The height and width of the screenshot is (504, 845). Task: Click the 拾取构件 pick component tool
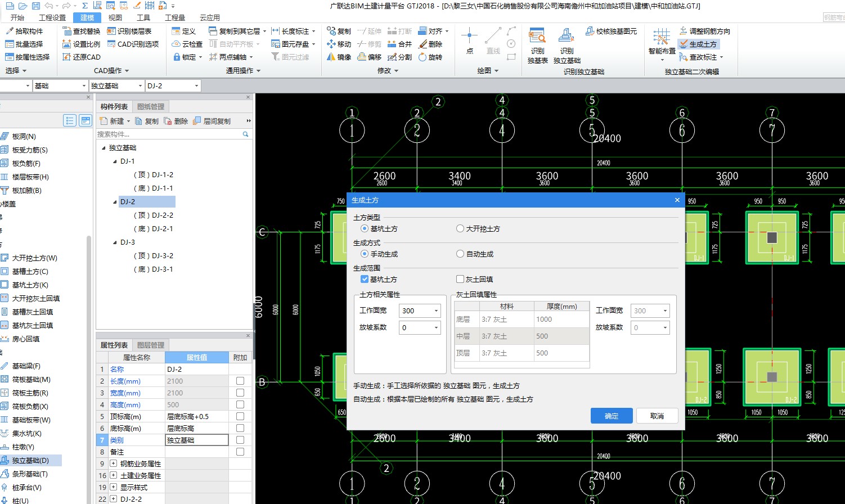pyautogui.click(x=24, y=31)
